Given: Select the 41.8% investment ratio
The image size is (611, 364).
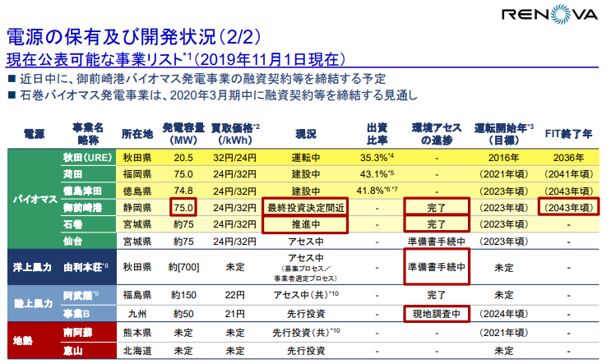Looking at the screenshot, I should (377, 191).
